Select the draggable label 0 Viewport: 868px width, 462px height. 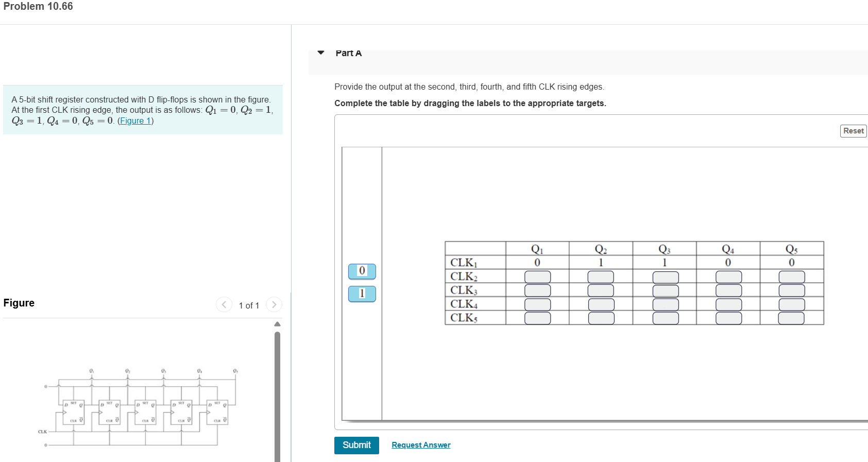(x=362, y=271)
